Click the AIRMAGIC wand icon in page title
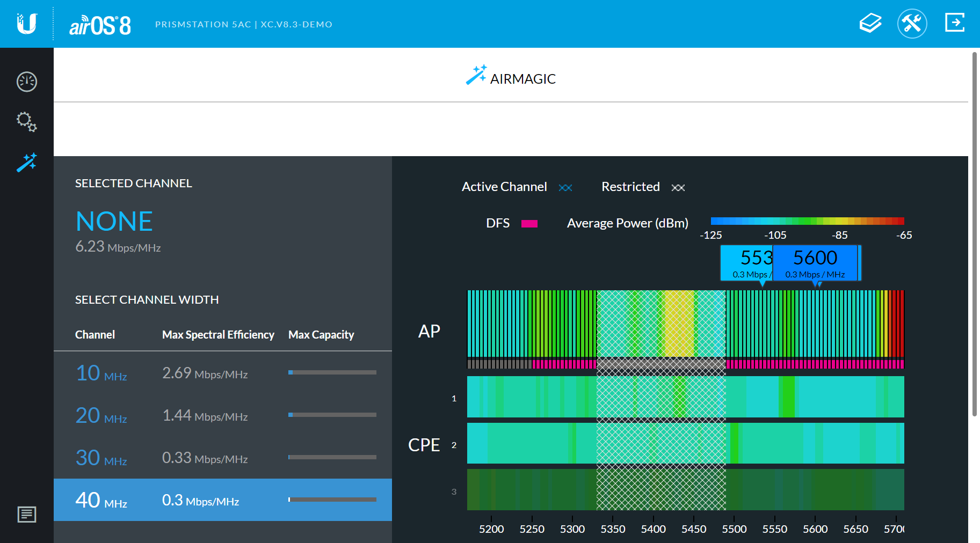Viewport: 980px width, 543px height. (x=476, y=75)
